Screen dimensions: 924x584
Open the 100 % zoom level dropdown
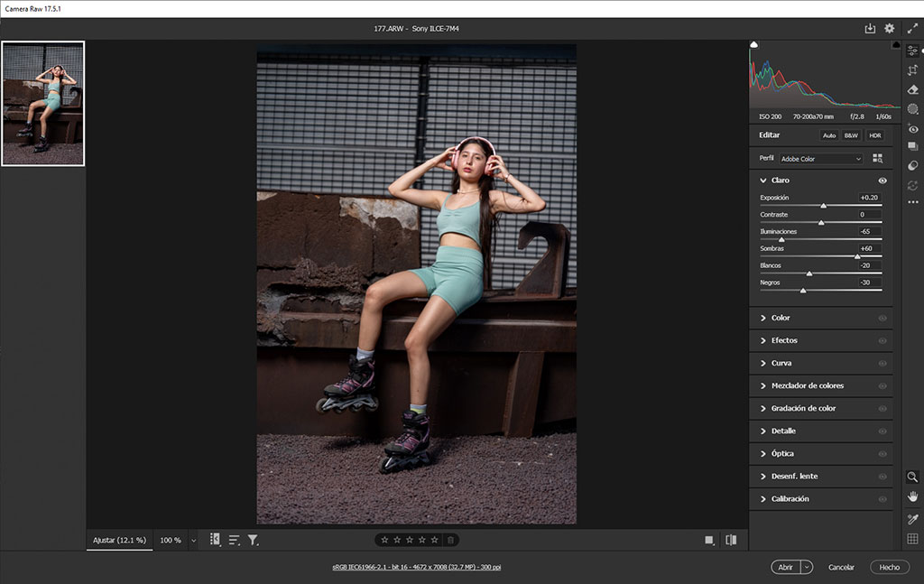click(193, 541)
